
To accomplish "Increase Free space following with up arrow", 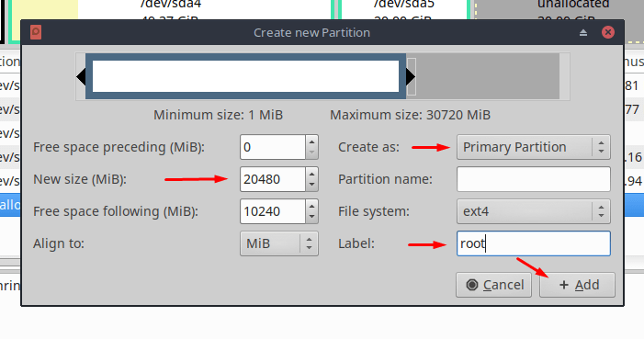I will 311,206.
